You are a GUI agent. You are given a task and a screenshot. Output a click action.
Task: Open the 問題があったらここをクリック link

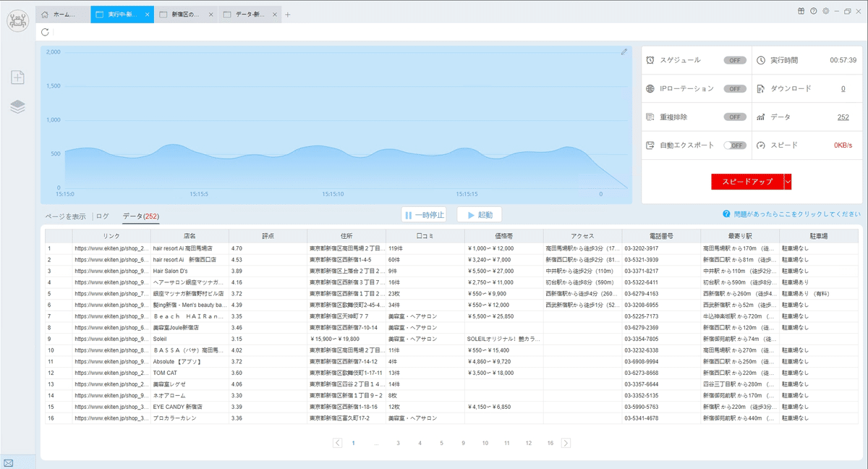point(796,214)
